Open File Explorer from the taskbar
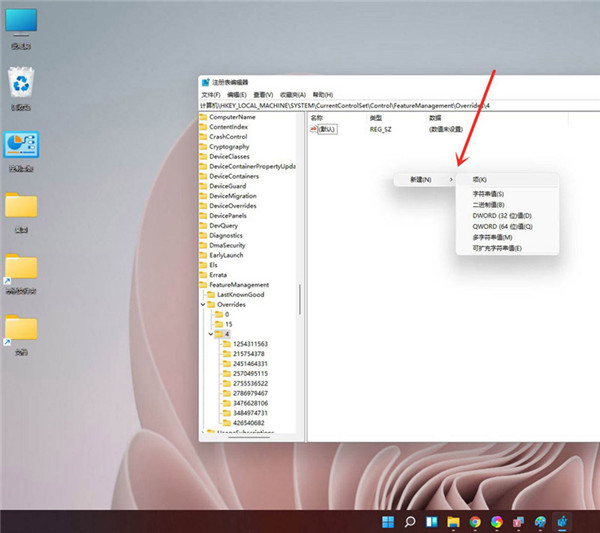This screenshot has width=600, height=533. click(453, 521)
